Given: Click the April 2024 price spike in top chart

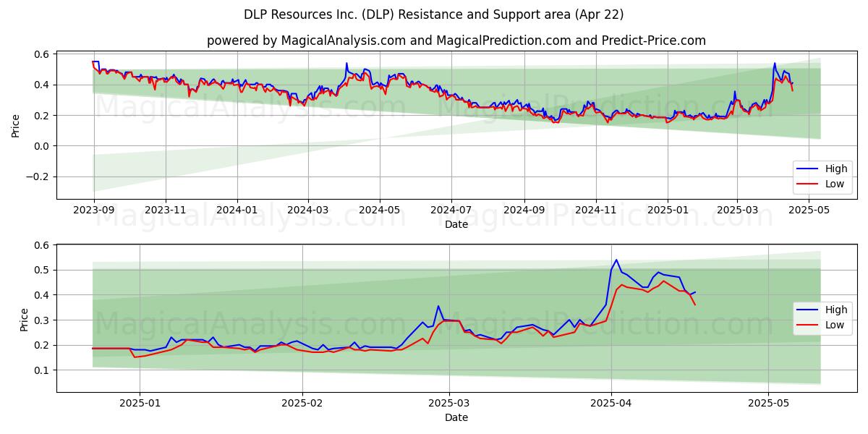Looking at the screenshot, I should tap(346, 64).
